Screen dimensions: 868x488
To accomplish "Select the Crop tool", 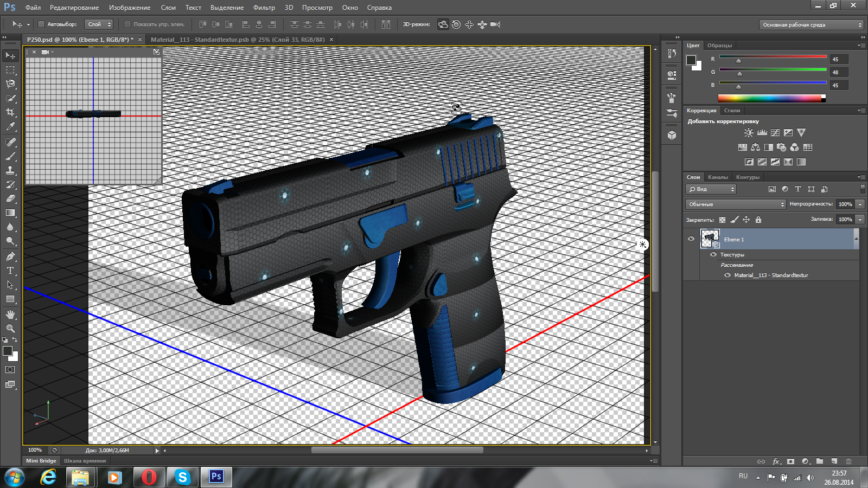I will coord(10,112).
